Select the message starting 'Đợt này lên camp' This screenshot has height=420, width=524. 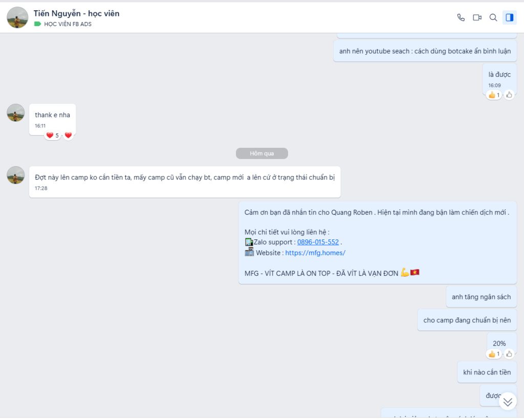point(184,178)
